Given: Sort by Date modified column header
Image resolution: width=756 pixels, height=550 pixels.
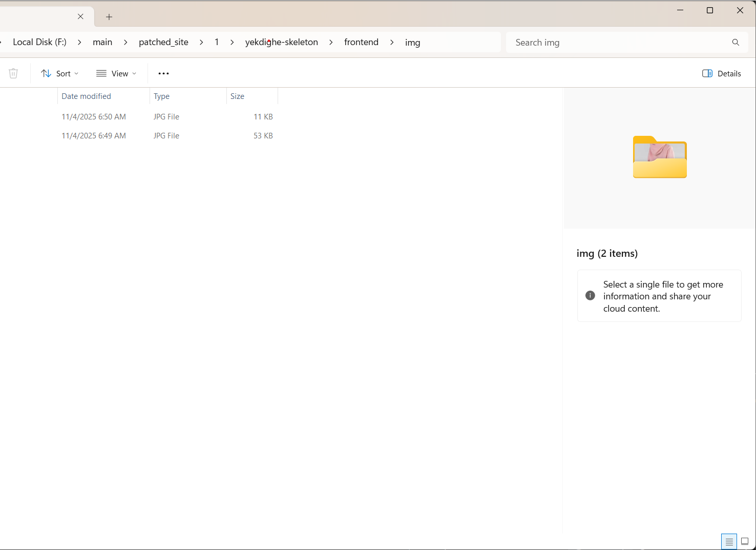Looking at the screenshot, I should 86,96.
